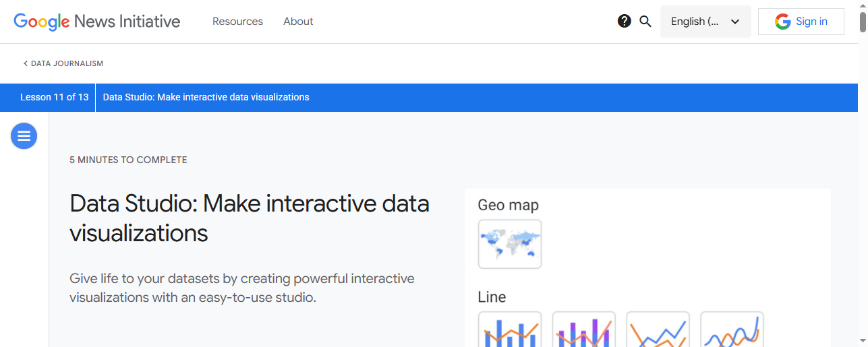Open the search magnifier icon
The width and height of the screenshot is (868, 347).
[645, 22]
